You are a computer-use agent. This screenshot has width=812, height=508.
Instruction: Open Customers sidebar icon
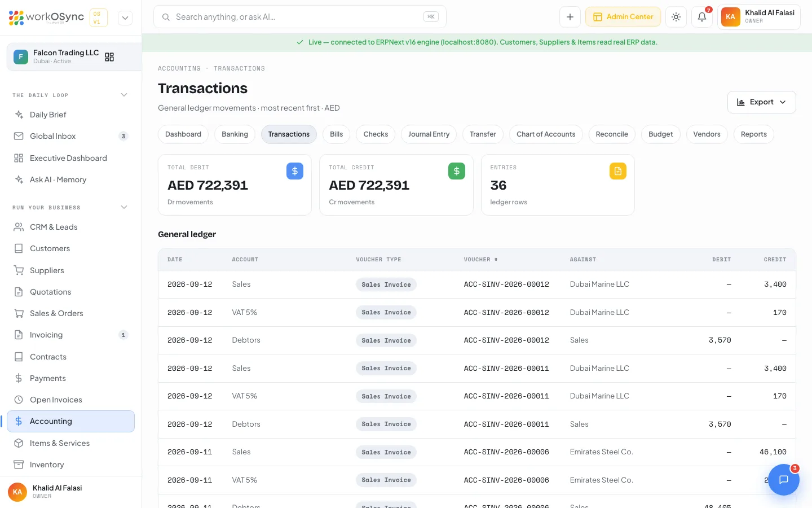(x=19, y=248)
